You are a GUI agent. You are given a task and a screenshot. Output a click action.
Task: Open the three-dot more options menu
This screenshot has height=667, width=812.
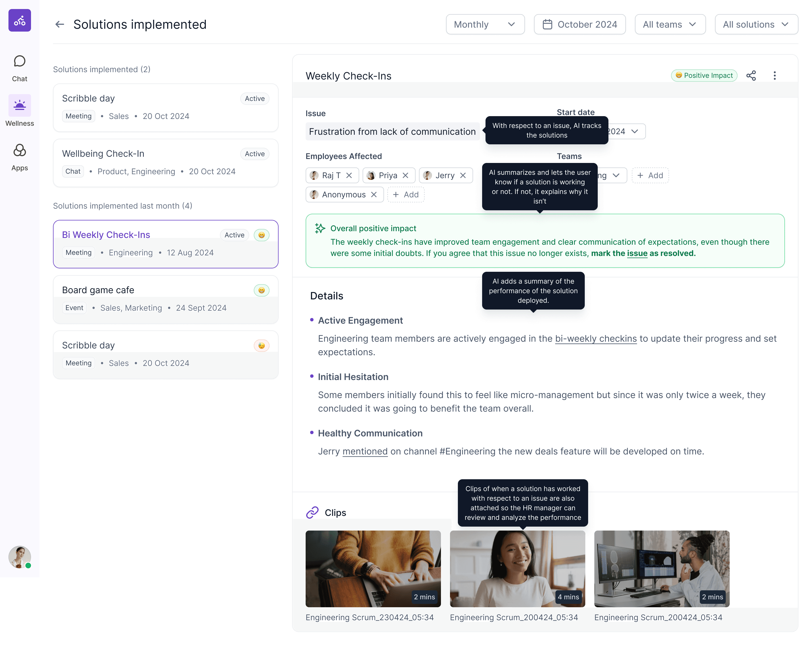click(x=774, y=75)
